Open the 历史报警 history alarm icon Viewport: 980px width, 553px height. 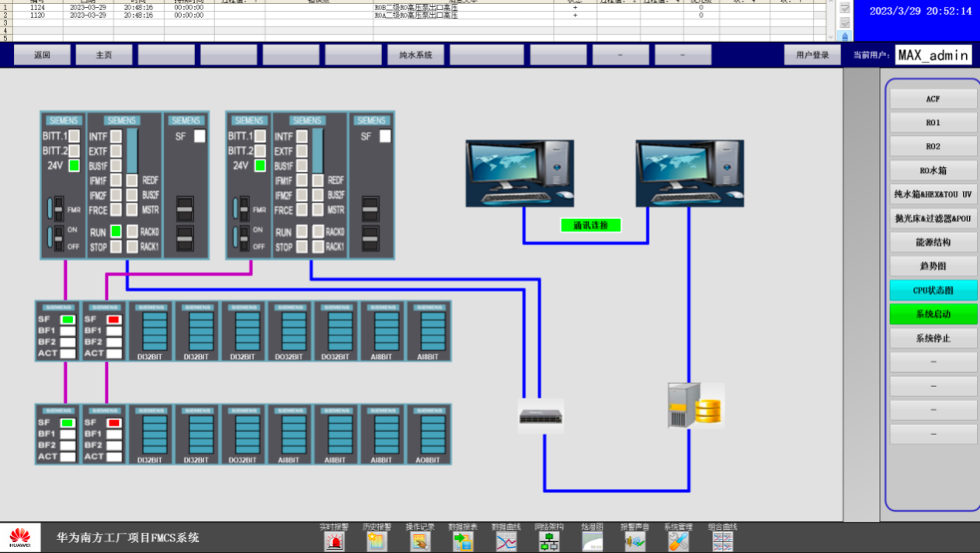click(x=377, y=541)
